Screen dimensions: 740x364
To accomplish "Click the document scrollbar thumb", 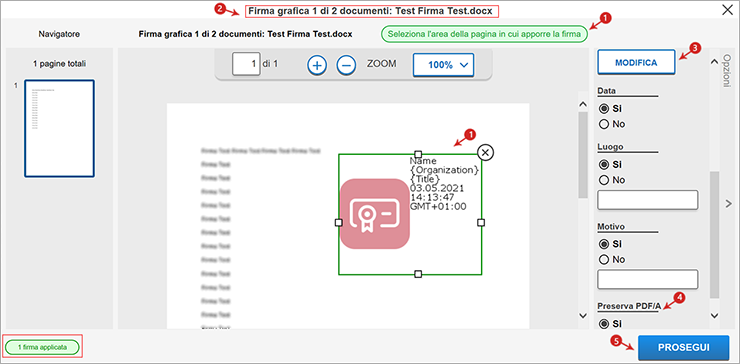I will [583, 155].
